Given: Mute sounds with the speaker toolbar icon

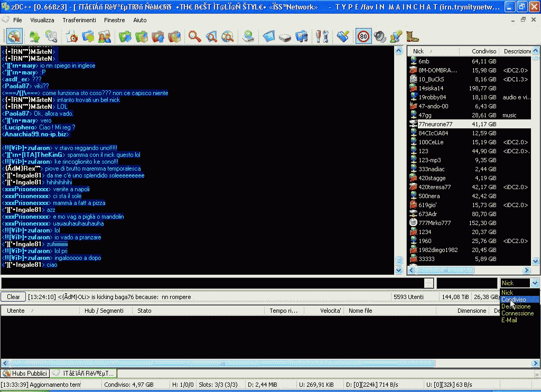Looking at the screenshot, I should click(379, 36).
